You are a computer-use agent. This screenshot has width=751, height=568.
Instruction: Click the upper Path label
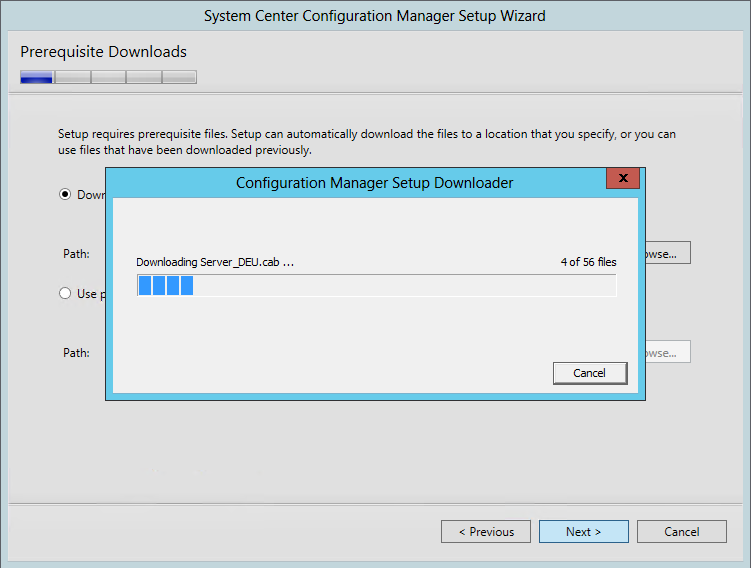[x=76, y=254]
